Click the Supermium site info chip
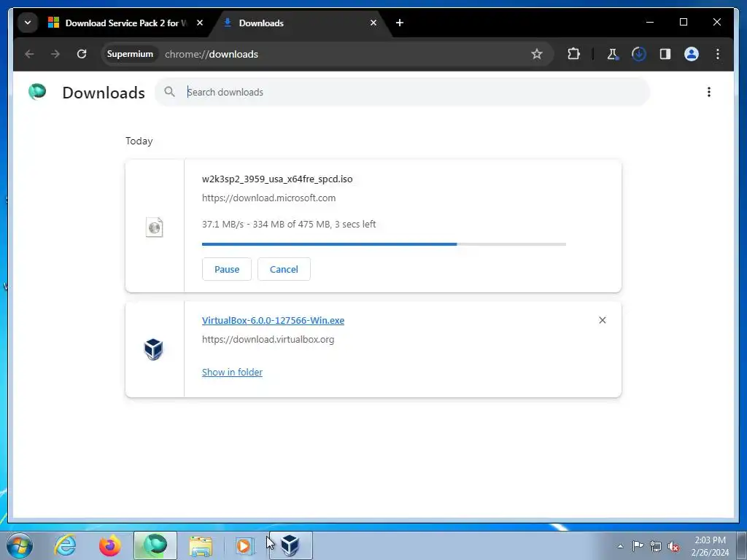The width and height of the screenshot is (747, 560). 130,54
